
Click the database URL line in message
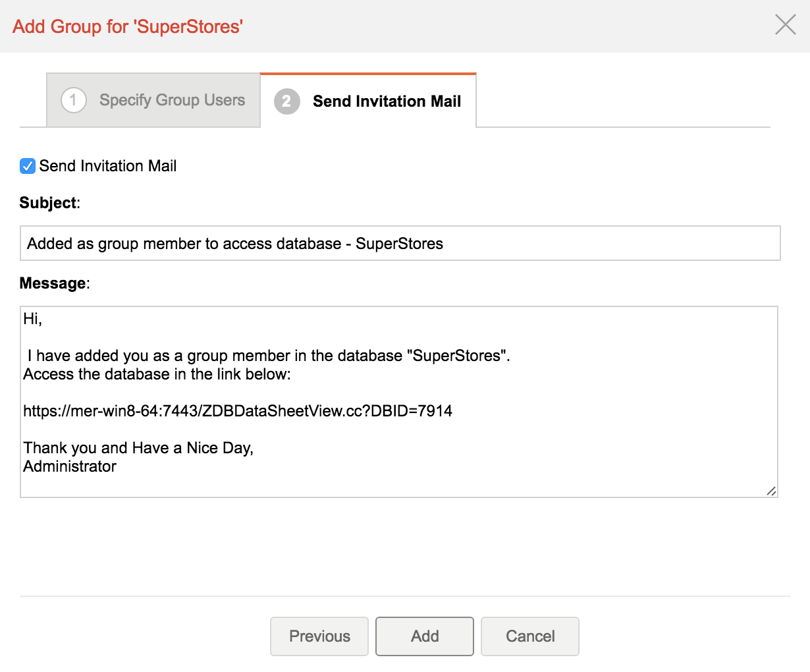click(238, 411)
